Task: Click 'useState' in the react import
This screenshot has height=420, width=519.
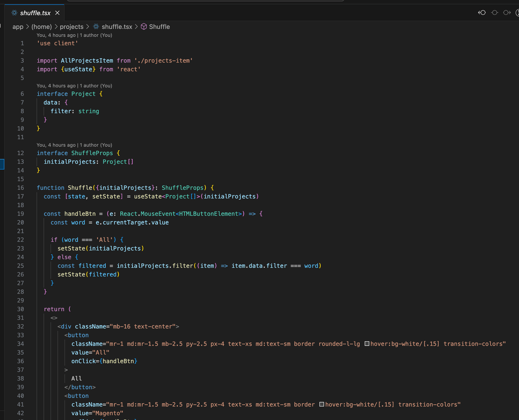Action: point(78,69)
